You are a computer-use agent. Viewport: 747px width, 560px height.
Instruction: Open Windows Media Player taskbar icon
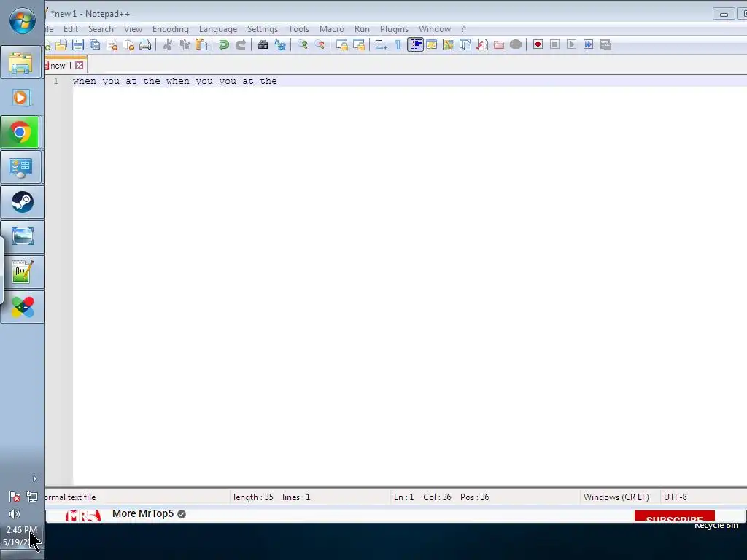(x=21, y=98)
